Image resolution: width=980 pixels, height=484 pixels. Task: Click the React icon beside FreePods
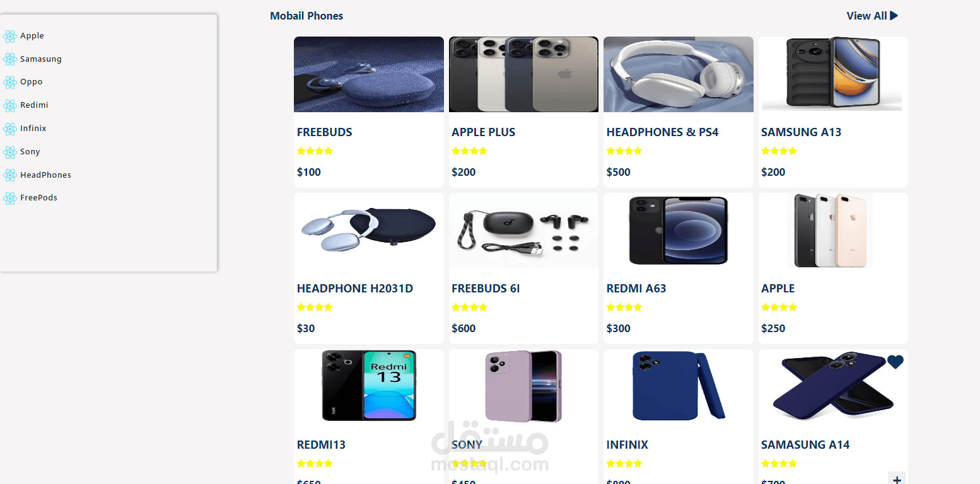pyautogui.click(x=9, y=199)
